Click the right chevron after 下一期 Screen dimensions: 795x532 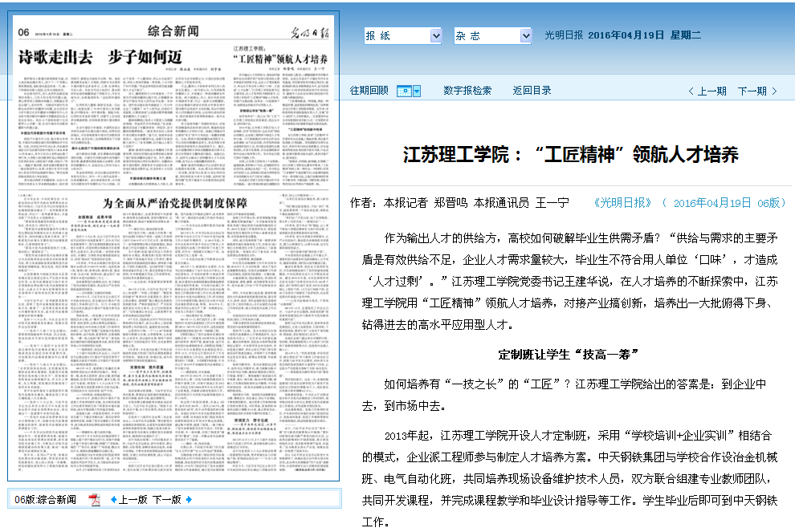(774, 91)
